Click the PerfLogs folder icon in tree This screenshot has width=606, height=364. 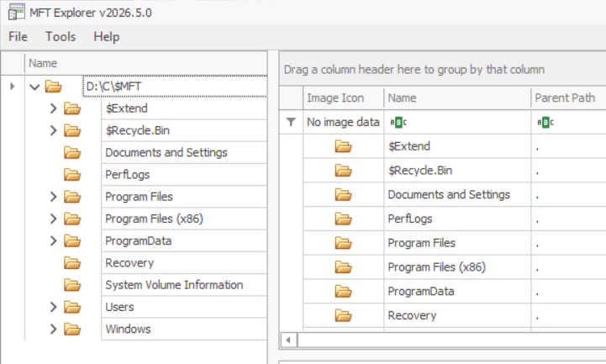[x=72, y=175]
